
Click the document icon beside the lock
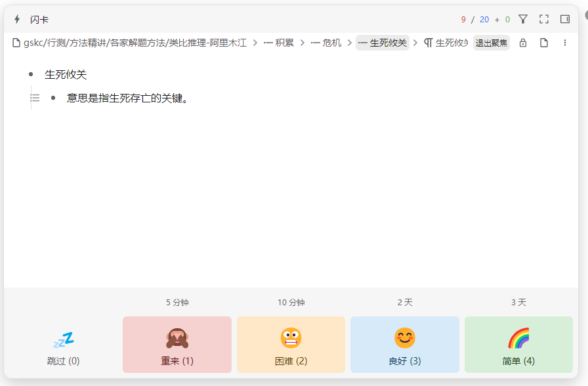coord(544,43)
